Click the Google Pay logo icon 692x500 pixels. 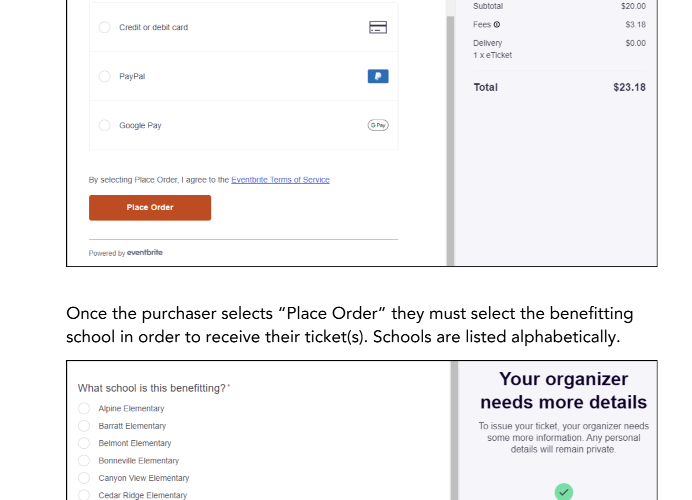coord(378,125)
